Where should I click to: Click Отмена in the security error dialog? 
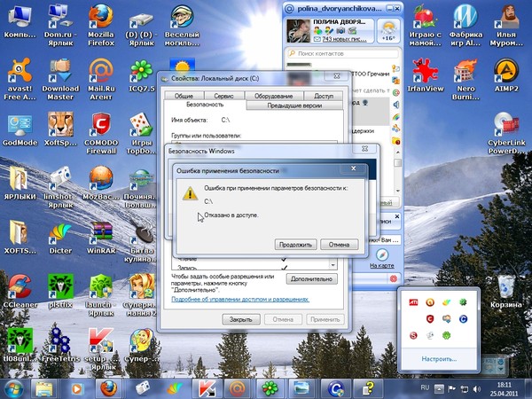coord(339,245)
